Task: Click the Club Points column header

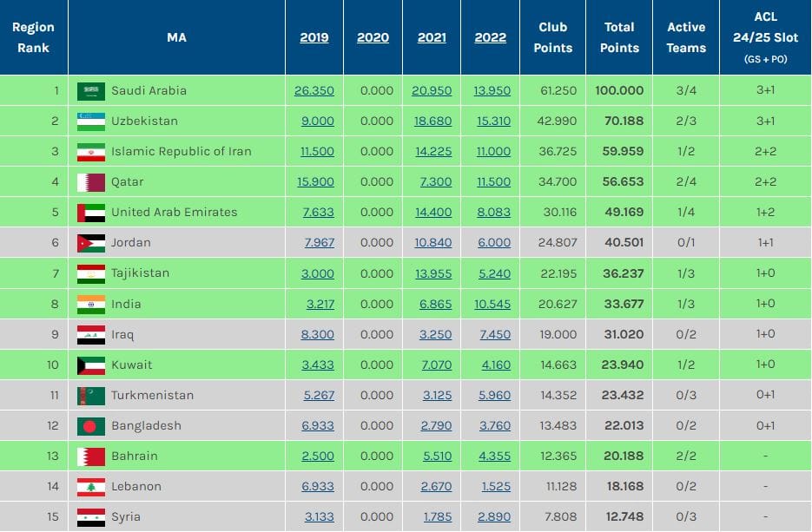Action: click(553, 37)
